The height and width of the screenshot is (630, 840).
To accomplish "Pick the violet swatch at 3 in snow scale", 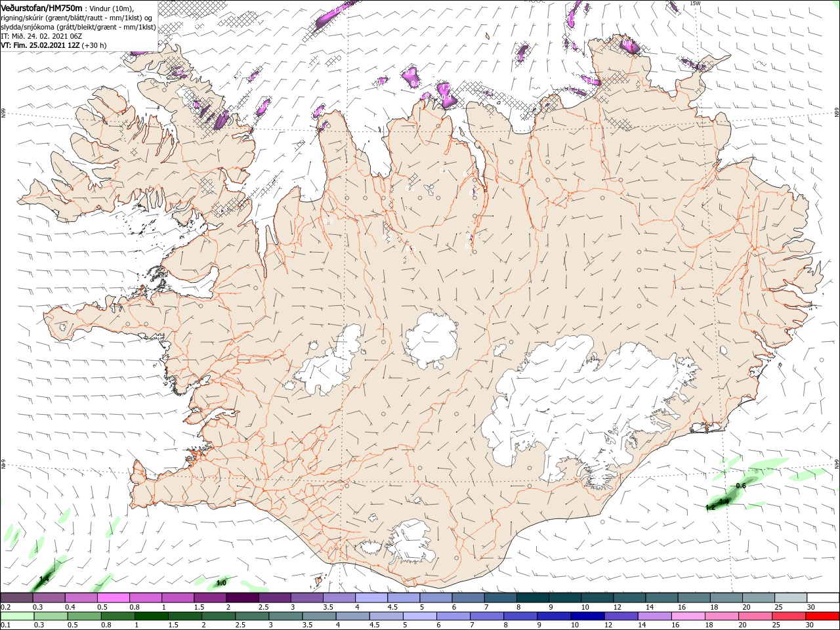I will pos(307,598).
